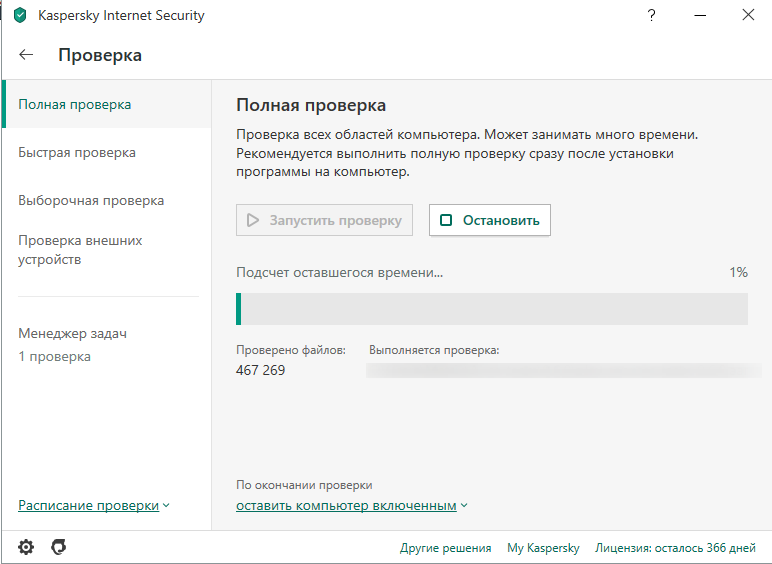Close the Kaspersky Internet Security window
The image size is (772, 564).
[x=748, y=15]
